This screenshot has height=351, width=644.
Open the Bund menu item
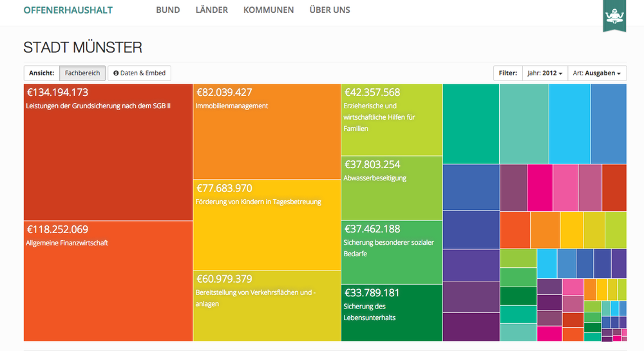[168, 10]
